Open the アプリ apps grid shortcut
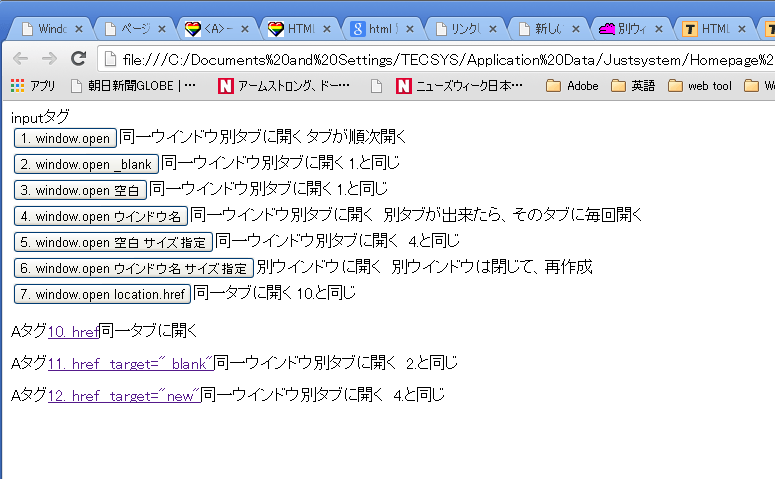The height and width of the screenshot is (479, 775). click(x=33, y=86)
